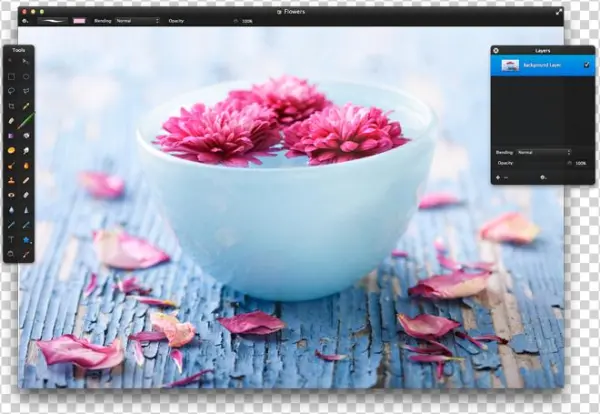
Task: Choose the Red Eye tool
Action: [x=11, y=195]
